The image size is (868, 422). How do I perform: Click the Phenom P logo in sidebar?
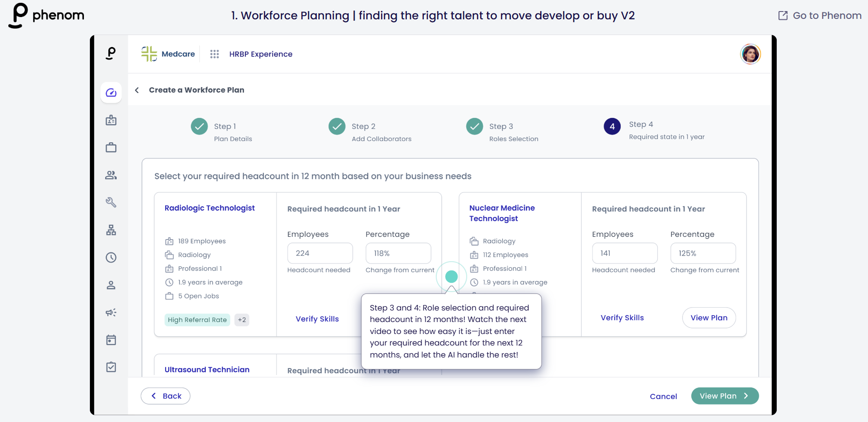111,53
